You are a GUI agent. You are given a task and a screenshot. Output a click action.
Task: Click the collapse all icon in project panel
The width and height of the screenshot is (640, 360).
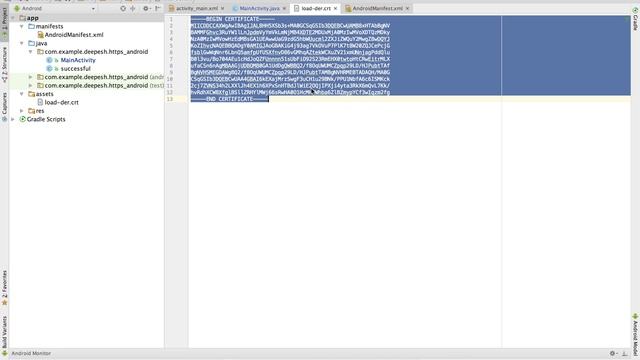pos(133,8)
